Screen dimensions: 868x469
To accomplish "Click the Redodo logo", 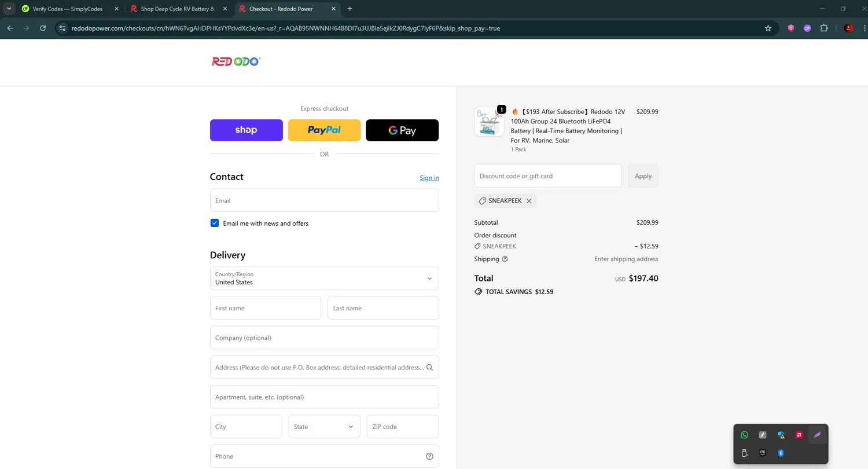I will [236, 61].
